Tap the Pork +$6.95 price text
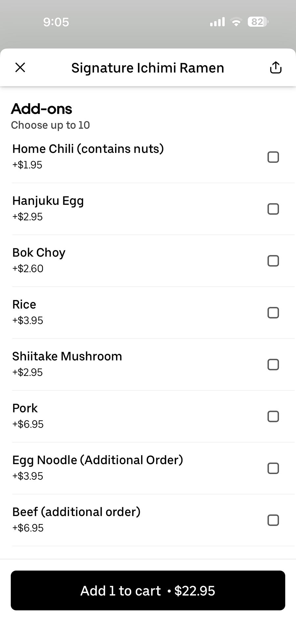This screenshot has height=644, width=296. [x=28, y=424]
